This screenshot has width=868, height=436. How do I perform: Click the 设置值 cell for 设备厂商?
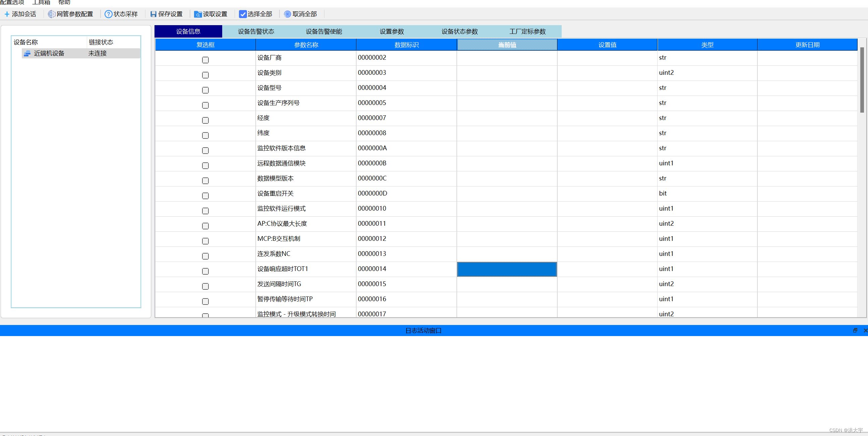(607, 58)
